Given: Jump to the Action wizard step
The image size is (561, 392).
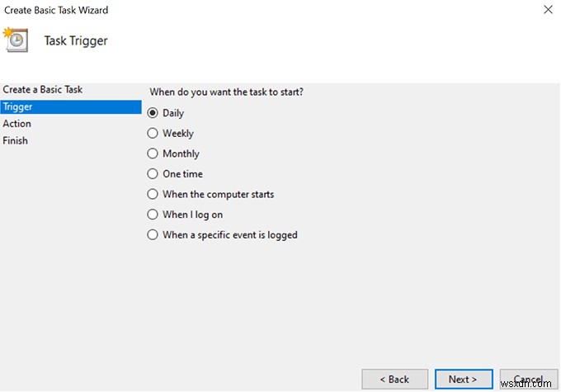Looking at the screenshot, I should [17, 124].
